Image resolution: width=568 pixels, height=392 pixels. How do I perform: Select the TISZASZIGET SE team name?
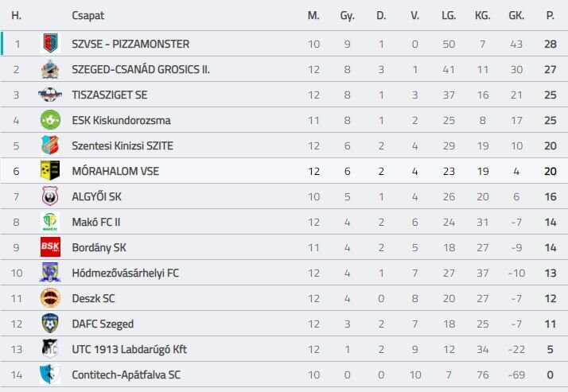tap(110, 95)
